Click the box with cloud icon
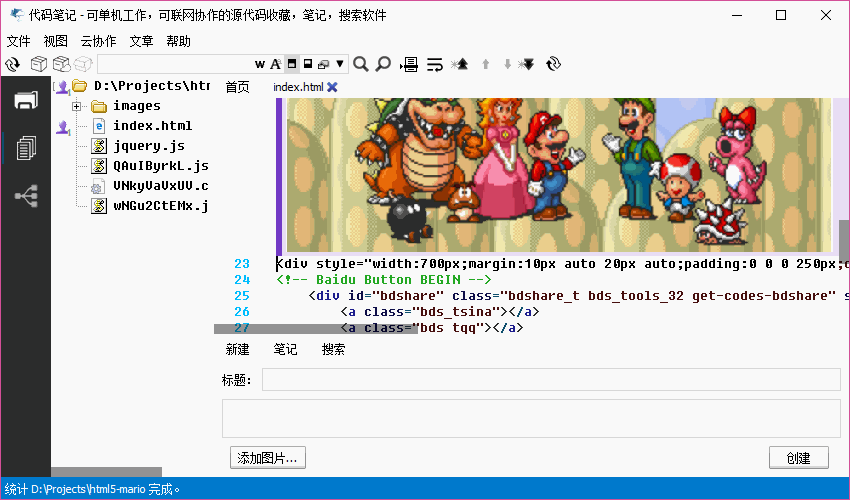The height and width of the screenshot is (500, 850). [61, 64]
